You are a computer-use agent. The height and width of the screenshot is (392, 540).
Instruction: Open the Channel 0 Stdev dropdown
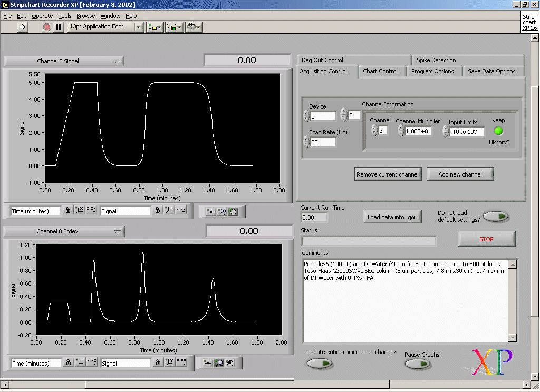64,232
